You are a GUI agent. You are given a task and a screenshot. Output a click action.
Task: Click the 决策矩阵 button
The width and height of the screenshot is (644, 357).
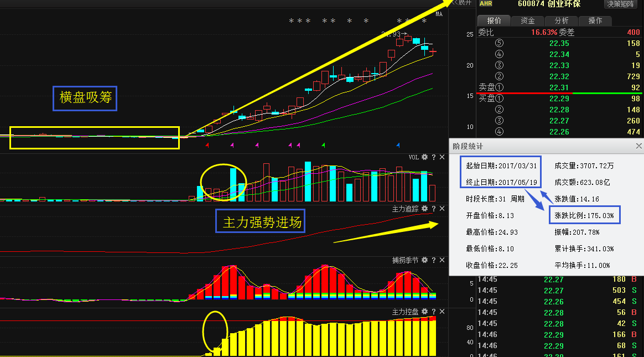point(621,4)
